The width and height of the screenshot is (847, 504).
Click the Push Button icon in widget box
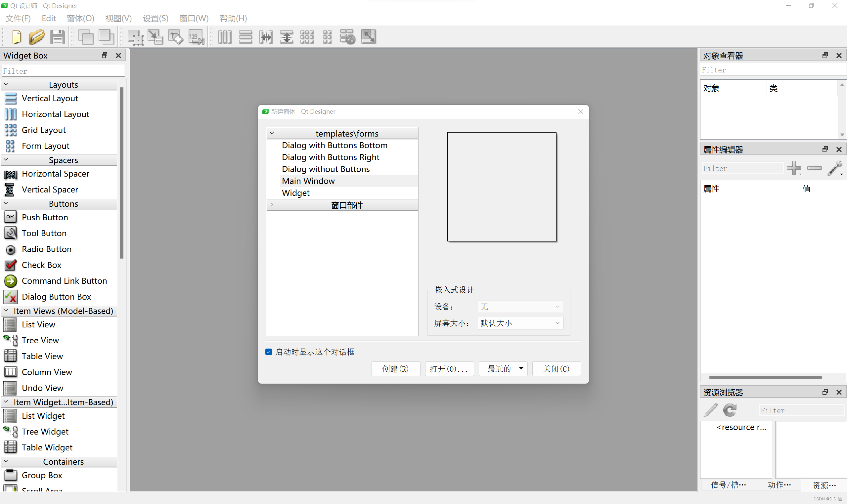coord(10,217)
